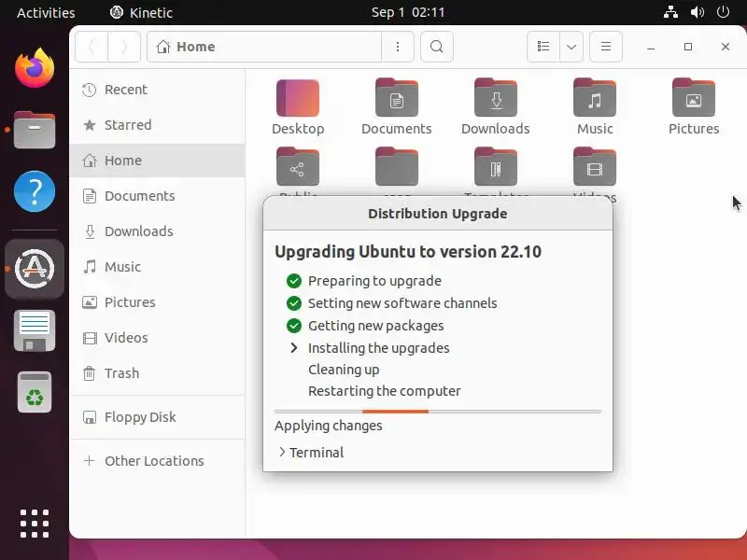Select Recent in the sidebar

click(157, 90)
